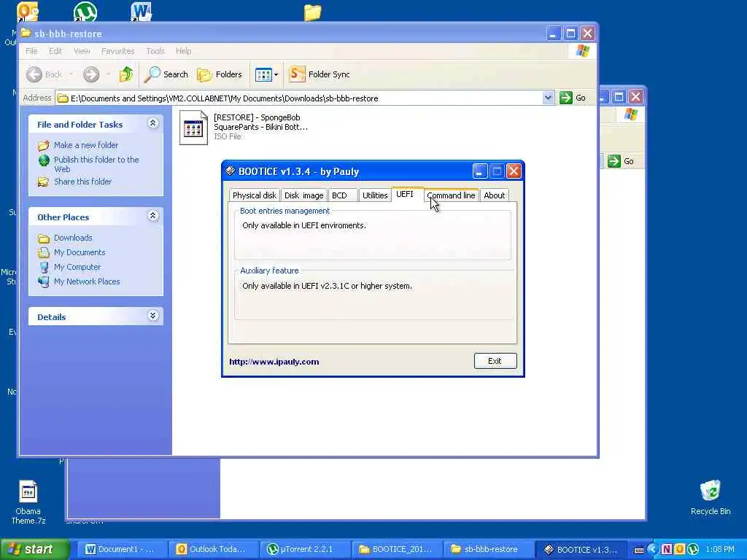Open the Help menu in Explorer

pos(183,51)
